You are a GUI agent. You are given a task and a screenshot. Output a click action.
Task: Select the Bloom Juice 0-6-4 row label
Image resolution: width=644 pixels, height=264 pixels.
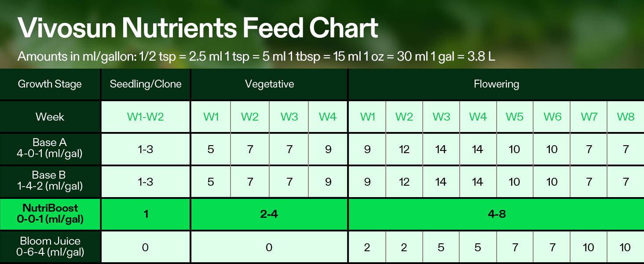(51, 247)
